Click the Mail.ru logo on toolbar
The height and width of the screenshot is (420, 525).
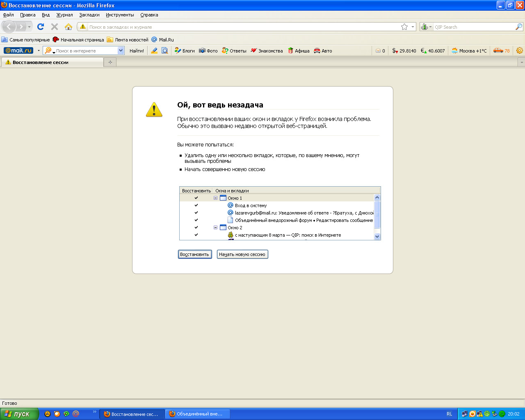click(18, 50)
